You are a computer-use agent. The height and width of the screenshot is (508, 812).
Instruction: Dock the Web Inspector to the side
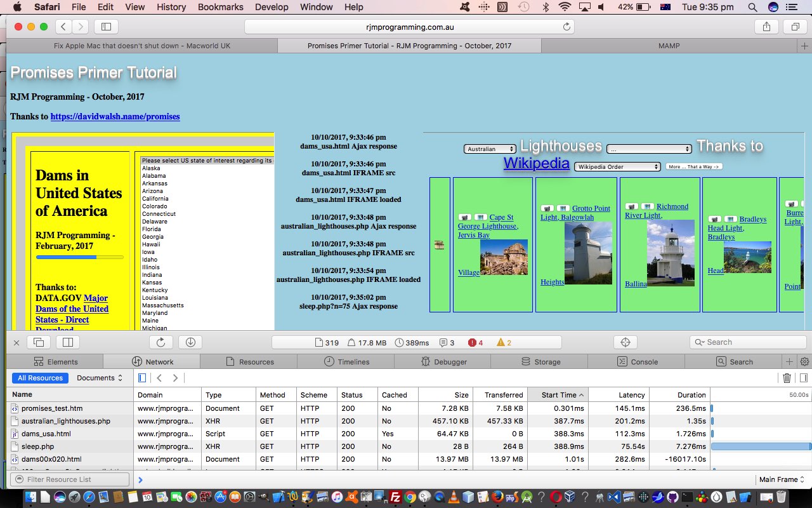point(68,342)
